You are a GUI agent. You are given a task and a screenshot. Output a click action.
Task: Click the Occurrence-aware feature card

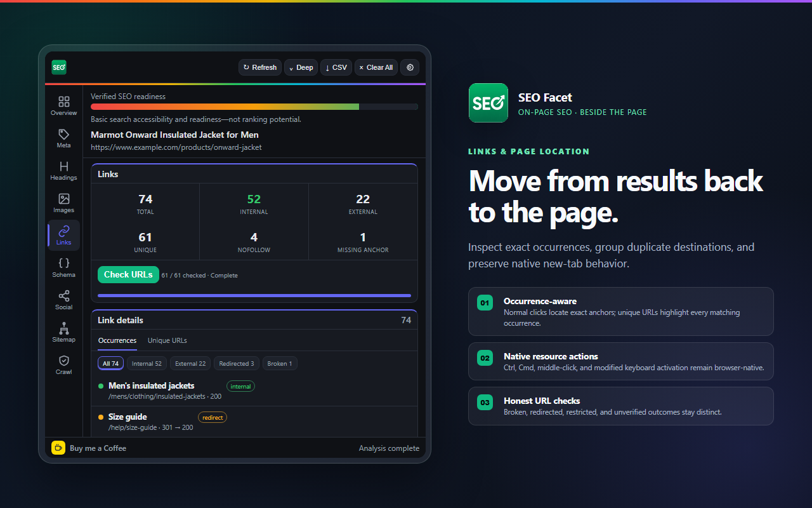click(621, 311)
